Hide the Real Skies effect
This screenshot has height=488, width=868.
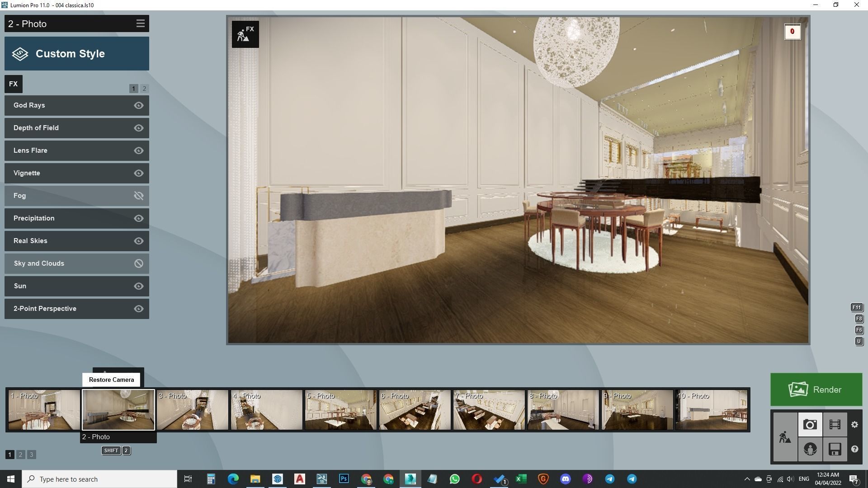pos(139,241)
